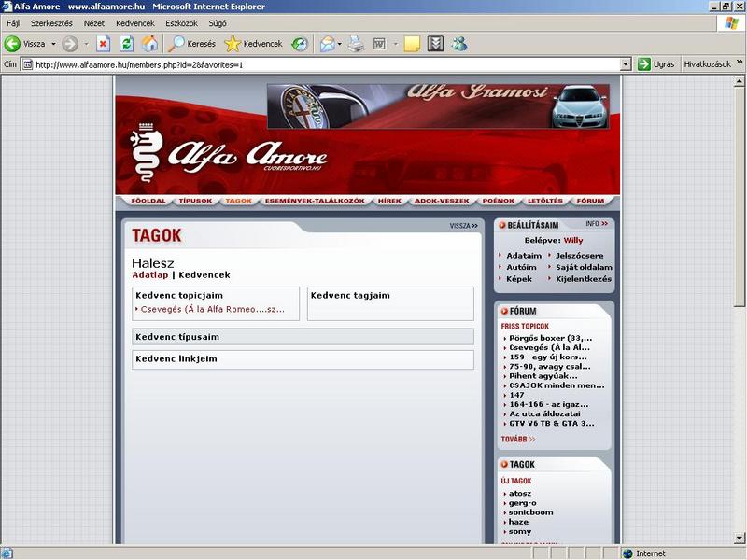747x560 pixels.
Task: Click the Forward arrow toolbar icon
Action: click(70, 44)
